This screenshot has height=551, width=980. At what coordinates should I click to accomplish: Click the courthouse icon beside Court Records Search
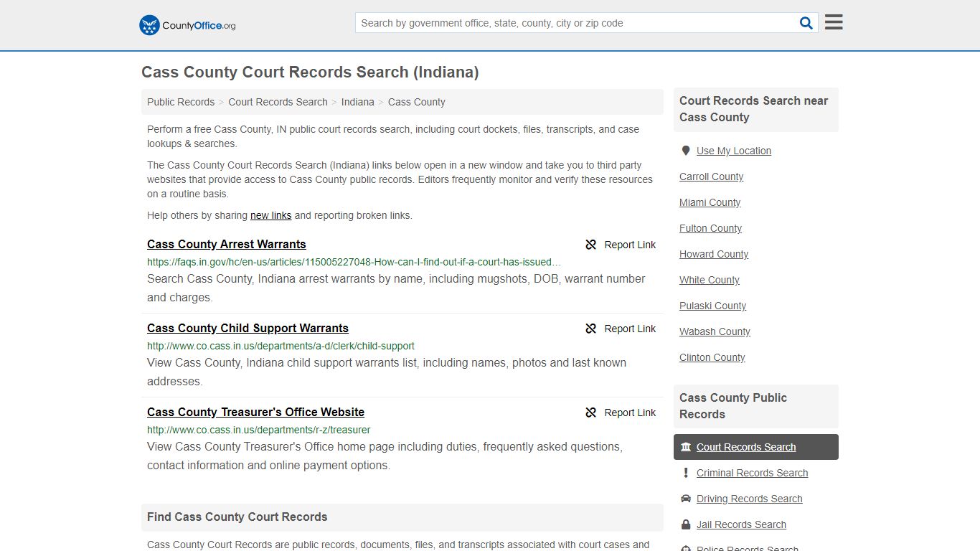pos(686,447)
